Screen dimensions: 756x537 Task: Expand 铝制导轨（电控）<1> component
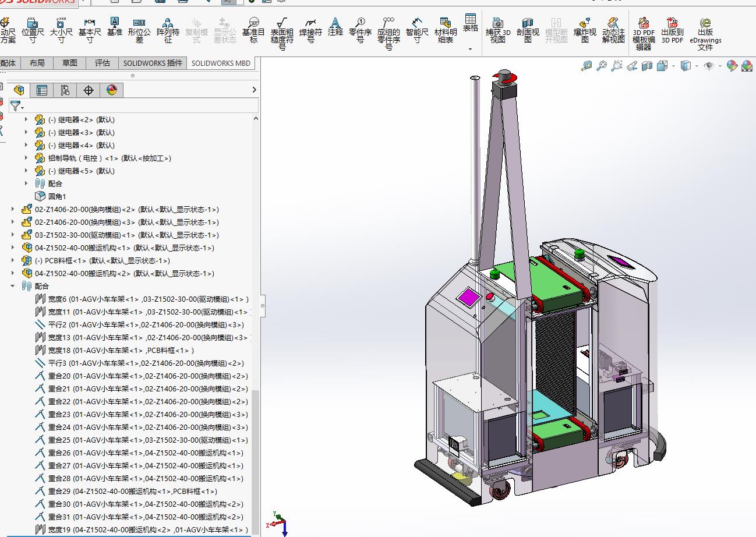26,158
